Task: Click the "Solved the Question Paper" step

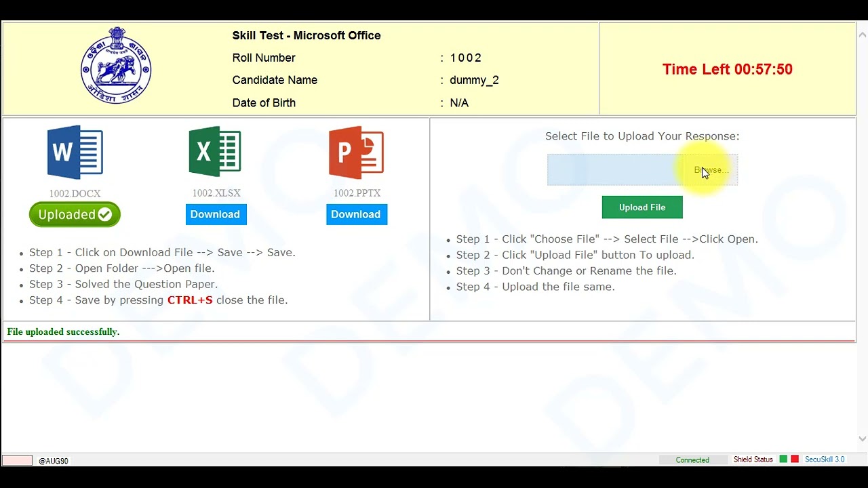Action: click(123, 285)
